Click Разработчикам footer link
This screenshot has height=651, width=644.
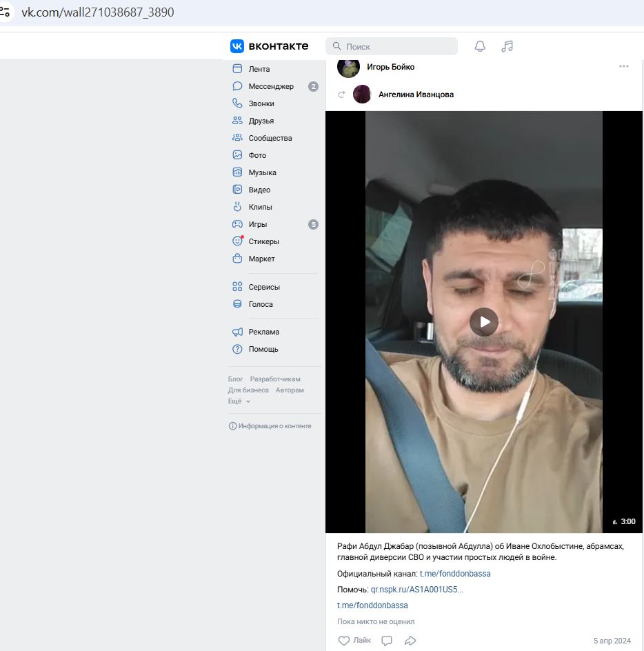275,379
